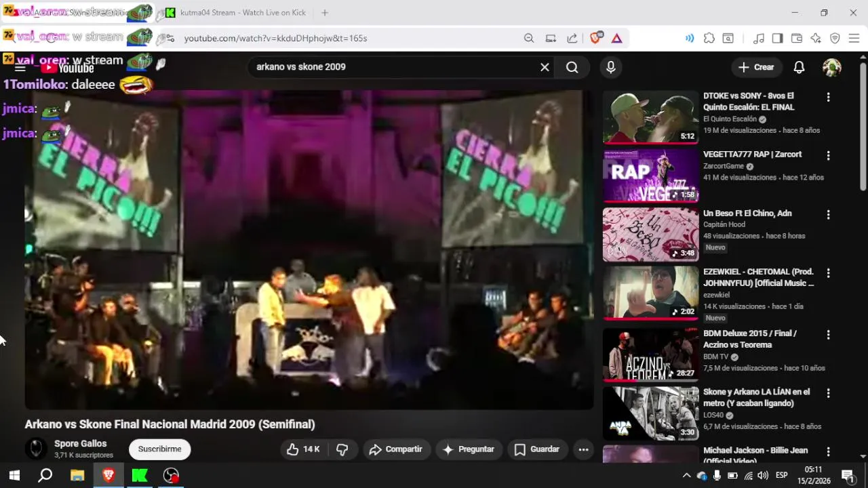Switch to kutma04 Stream Kick tab
Screen dimensions: 868x488
[236, 13]
